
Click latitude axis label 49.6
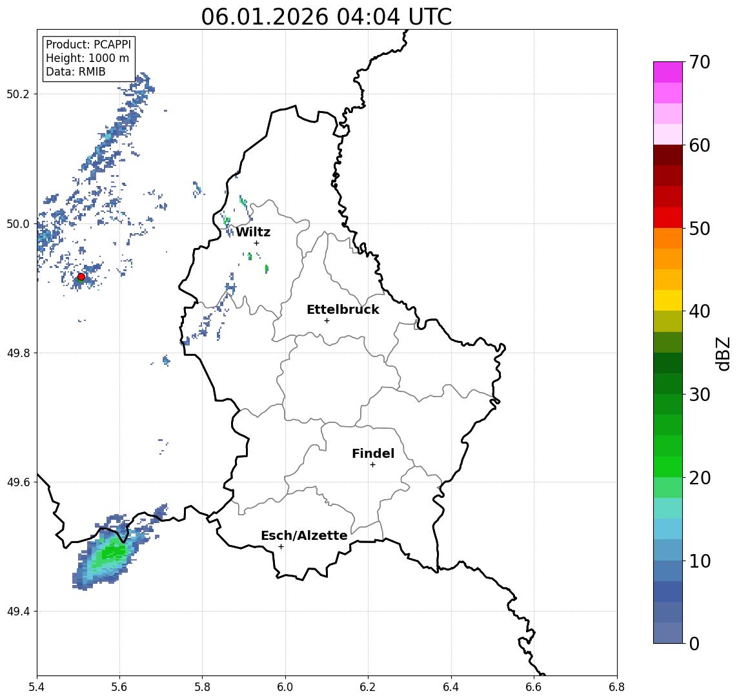coord(18,482)
